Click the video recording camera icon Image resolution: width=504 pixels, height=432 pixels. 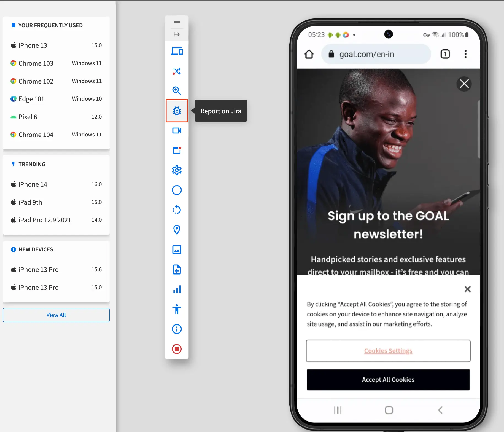click(x=177, y=131)
